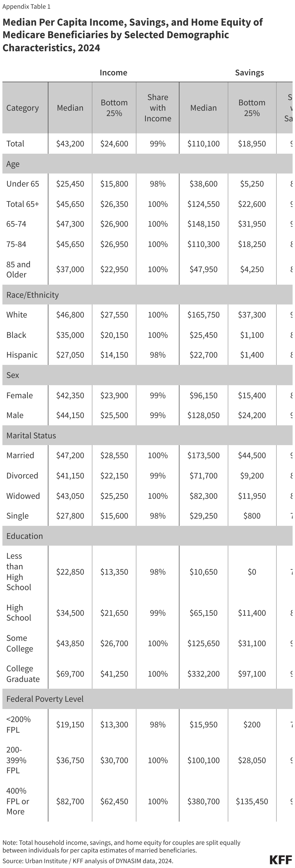Click the Savings Median column header
This screenshot has width=295, height=868.
click(203, 108)
